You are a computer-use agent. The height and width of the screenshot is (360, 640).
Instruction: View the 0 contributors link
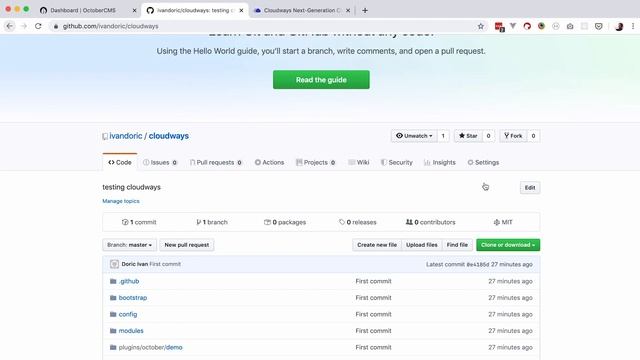431,222
